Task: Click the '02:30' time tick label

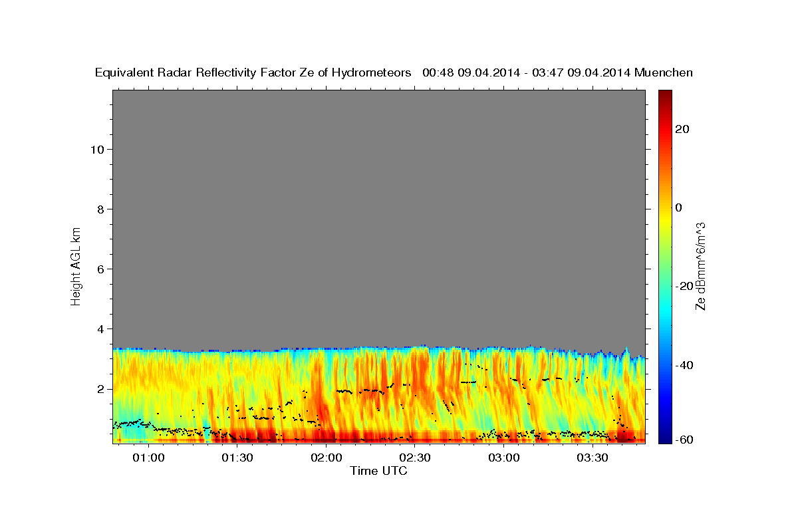Action: click(x=415, y=458)
